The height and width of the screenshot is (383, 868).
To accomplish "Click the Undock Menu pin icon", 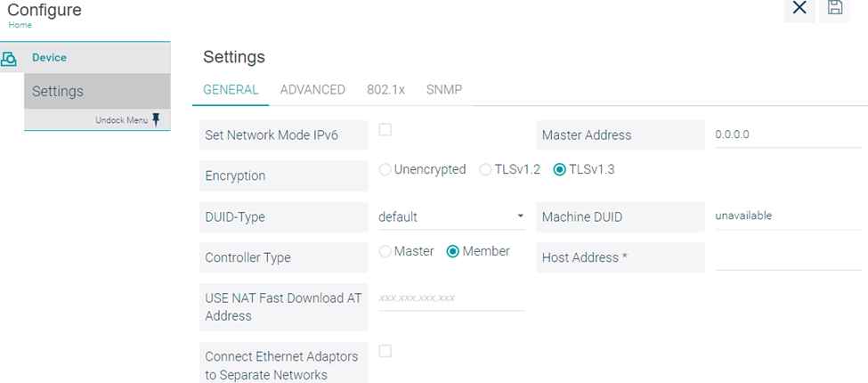I will coord(156,120).
